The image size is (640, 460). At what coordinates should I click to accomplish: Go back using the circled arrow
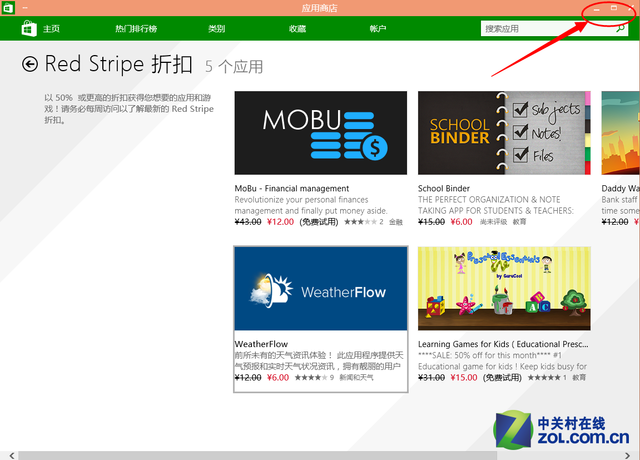[x=30, y=64]
